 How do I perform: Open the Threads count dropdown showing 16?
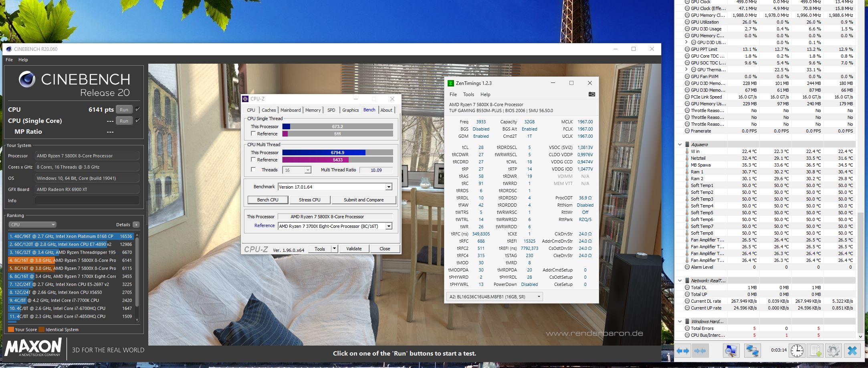pyautogui.click(x=307, y=170)
